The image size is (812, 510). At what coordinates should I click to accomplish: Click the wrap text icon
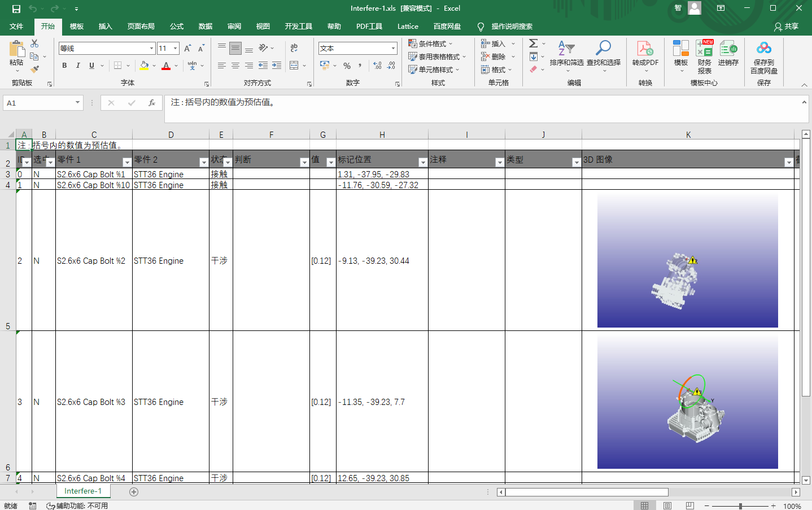tap(294, 49)
